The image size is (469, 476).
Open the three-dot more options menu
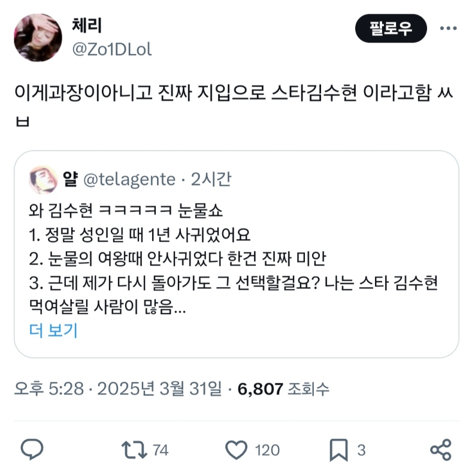(449, 28)
